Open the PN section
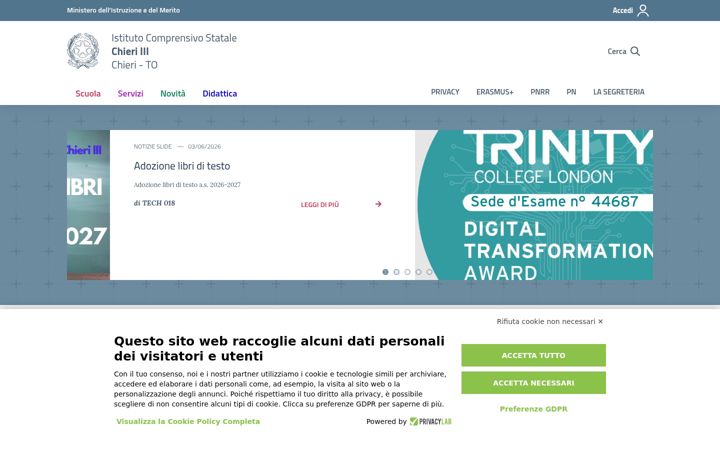 [x=571, y=92]
